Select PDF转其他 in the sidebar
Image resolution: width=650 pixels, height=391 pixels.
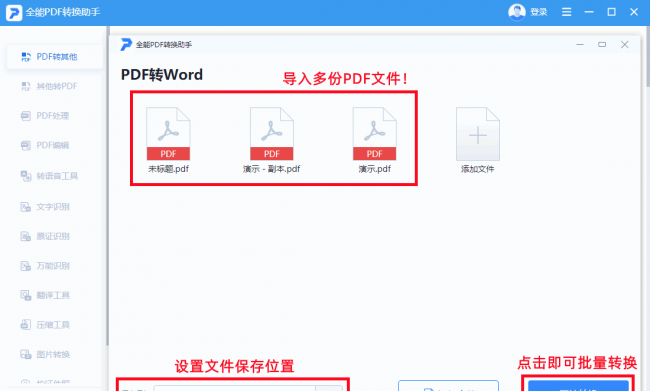[55, 57]
